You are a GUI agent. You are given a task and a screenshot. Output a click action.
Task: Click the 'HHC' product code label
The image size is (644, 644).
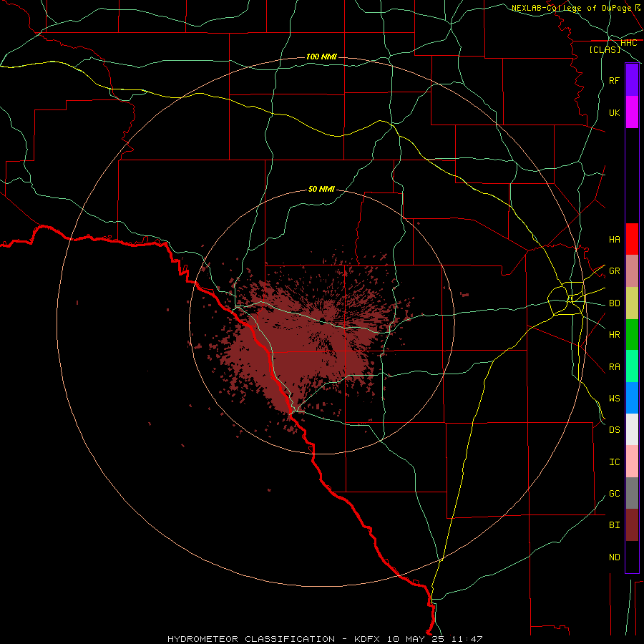point(629,43)
